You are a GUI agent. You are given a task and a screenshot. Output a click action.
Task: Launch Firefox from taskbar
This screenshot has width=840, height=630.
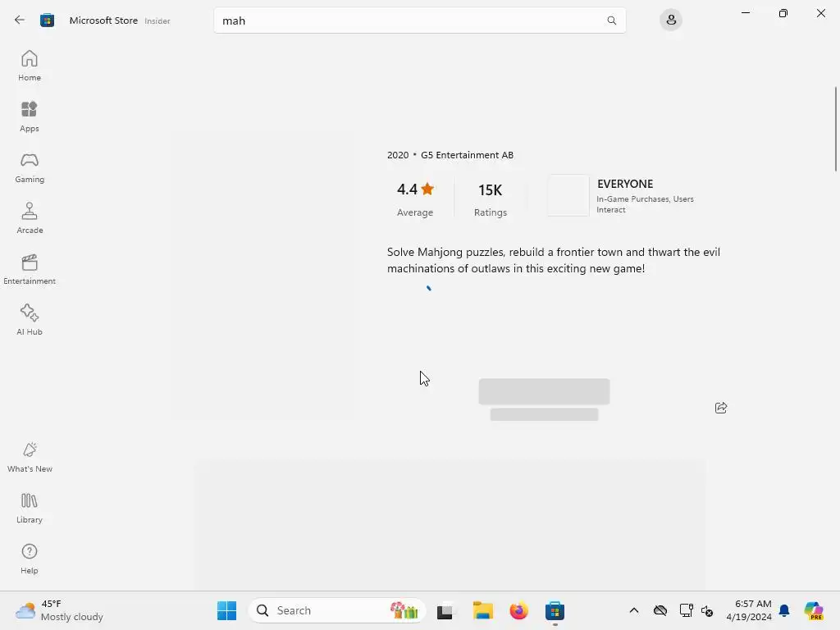518,610
